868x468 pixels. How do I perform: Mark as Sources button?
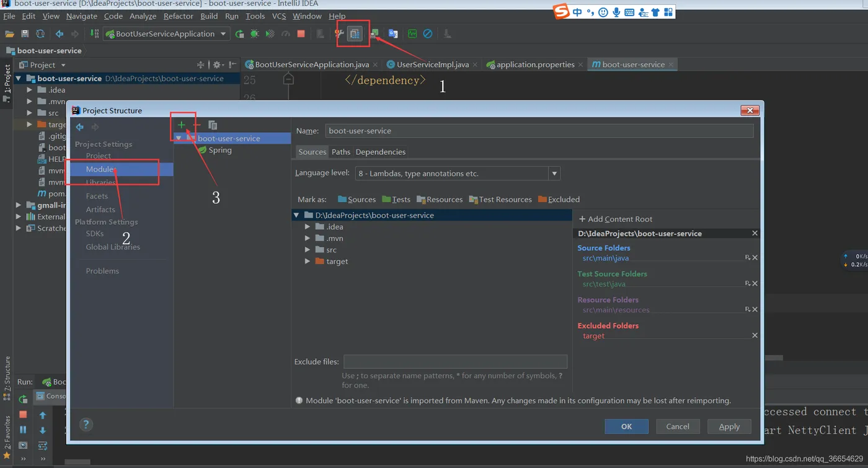[357, 200]
